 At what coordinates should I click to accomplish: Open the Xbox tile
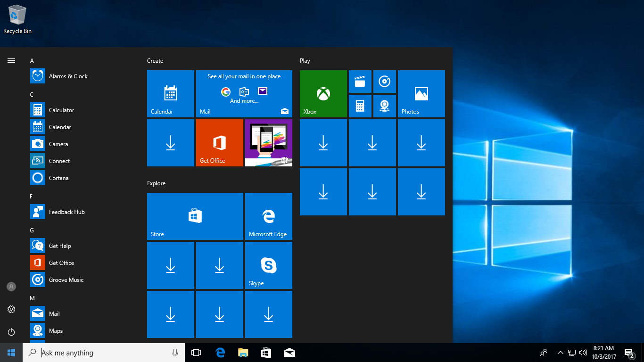tap(323, 94)
